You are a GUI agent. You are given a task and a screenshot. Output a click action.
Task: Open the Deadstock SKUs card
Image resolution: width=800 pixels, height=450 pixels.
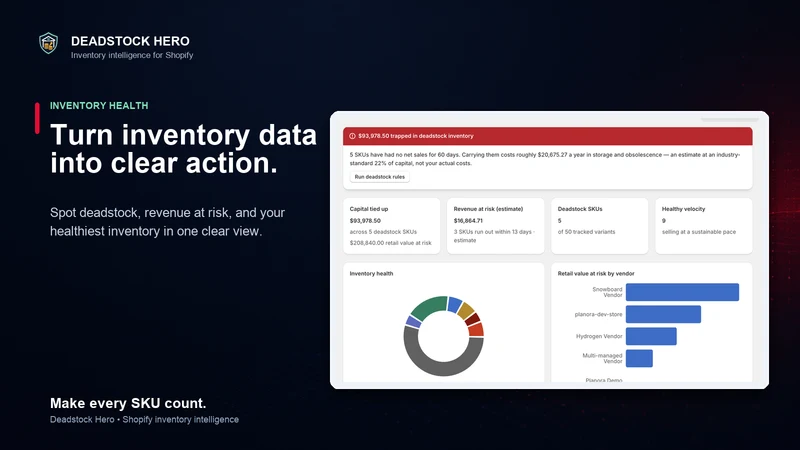point(599,226)
